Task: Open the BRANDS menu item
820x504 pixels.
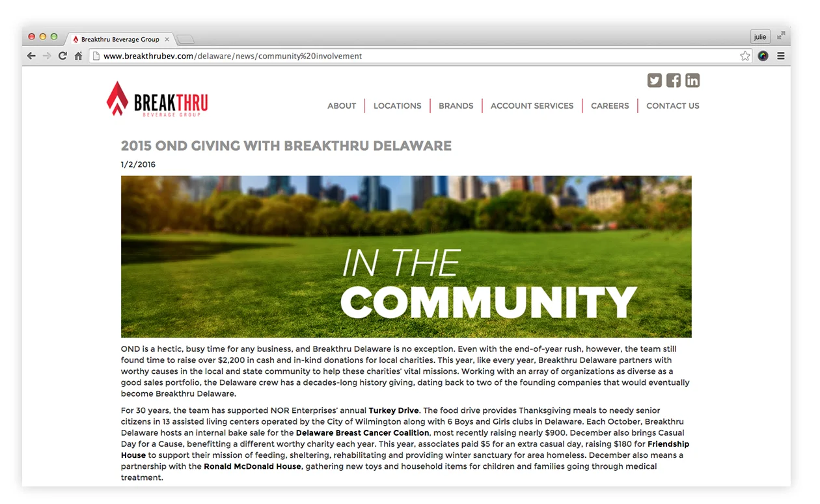Action: pyautogui.click(x=456, y=106)
